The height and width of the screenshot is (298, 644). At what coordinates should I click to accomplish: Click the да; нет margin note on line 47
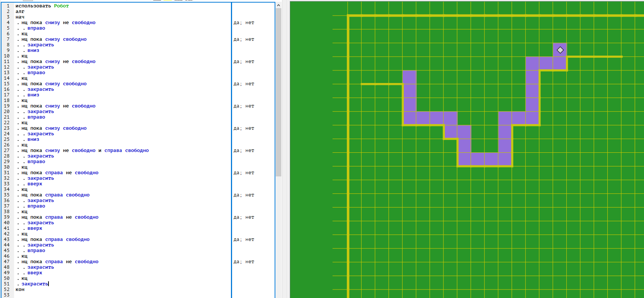pos(244,262)
